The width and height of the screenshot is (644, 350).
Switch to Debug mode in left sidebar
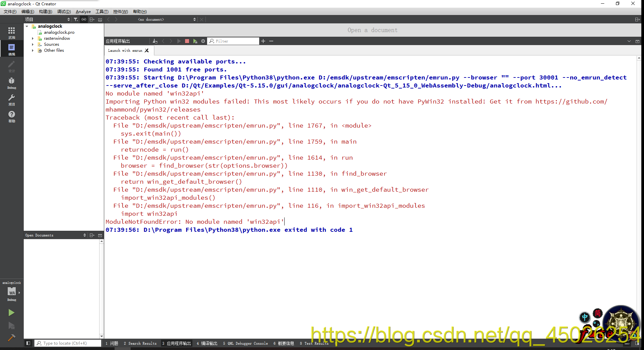11,82
